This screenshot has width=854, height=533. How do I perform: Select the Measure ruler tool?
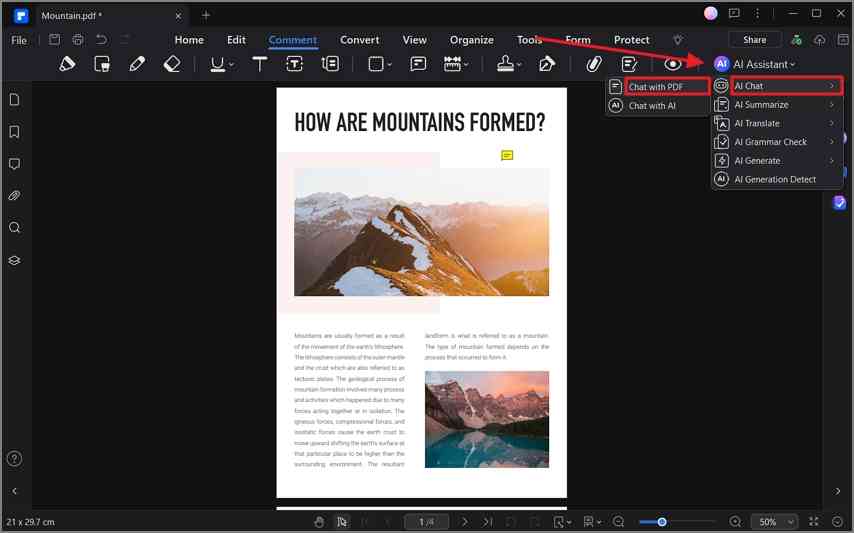click(x=452, y=64)
